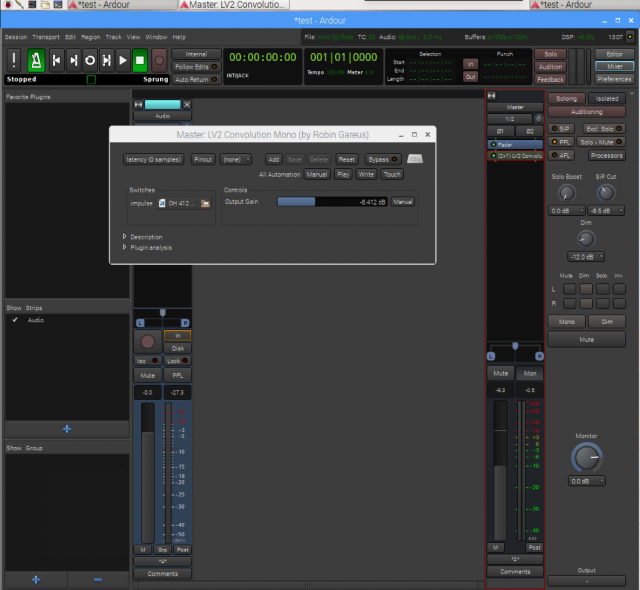Click Add preset button
The height and width of the screenshot is (590, 640).
pos(273,159)
